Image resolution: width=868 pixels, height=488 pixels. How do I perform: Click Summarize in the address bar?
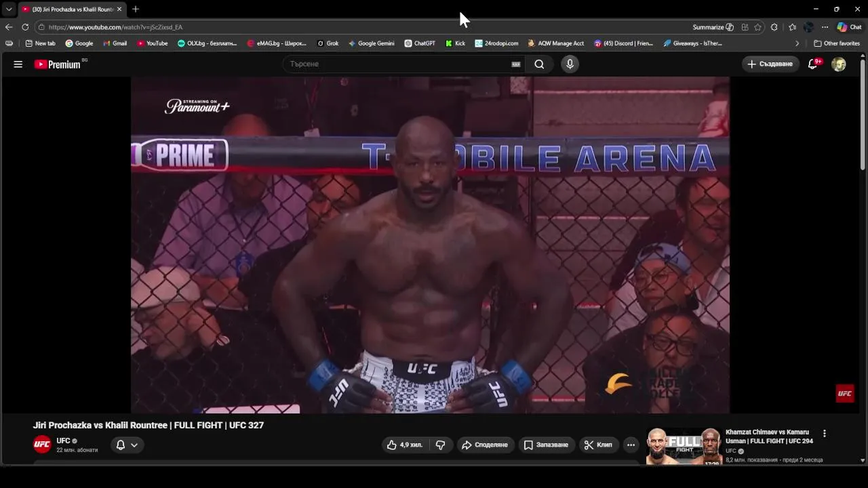[713, 27]
